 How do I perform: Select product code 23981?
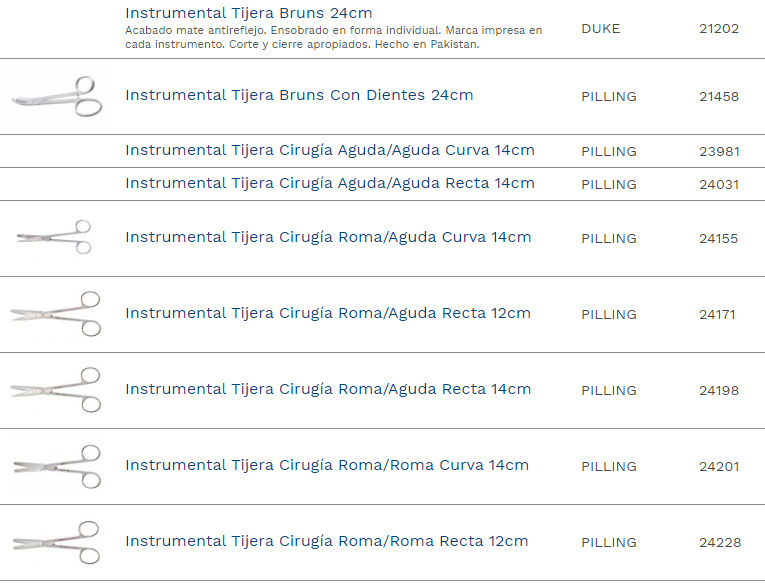pyautogui.click(x=719, y=152)
